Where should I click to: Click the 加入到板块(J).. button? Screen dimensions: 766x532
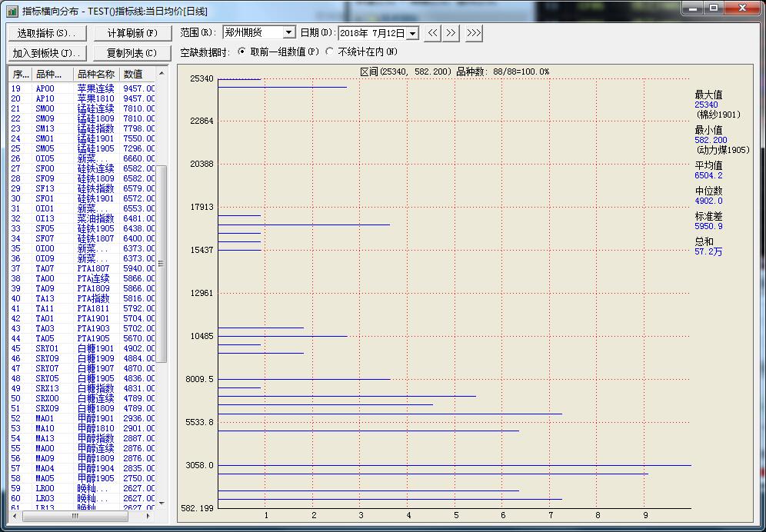tap(48, 53)
